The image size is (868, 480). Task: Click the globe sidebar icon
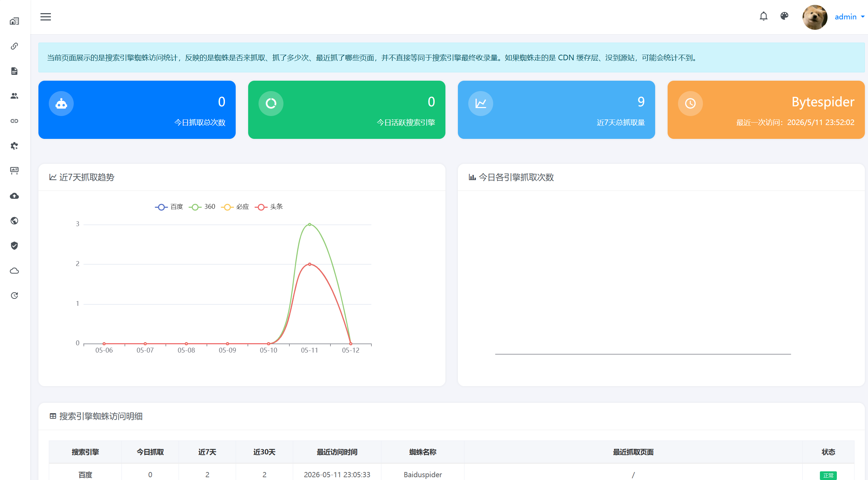(x=14, y=221)
